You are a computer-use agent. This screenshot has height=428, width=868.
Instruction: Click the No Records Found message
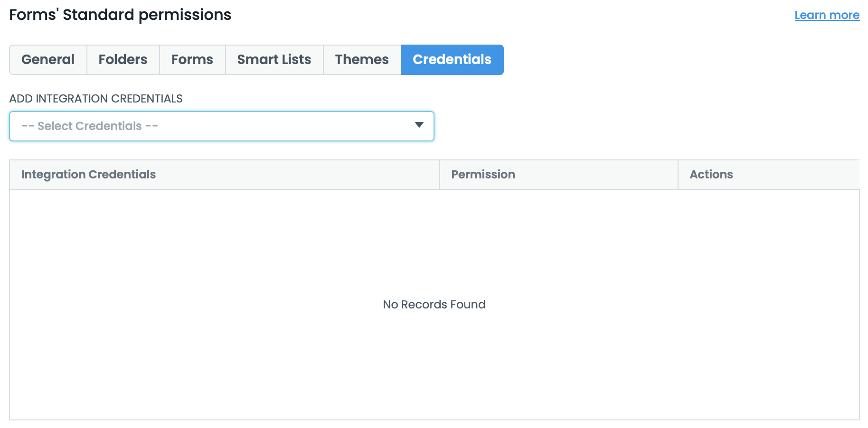(x=434, y=304)
